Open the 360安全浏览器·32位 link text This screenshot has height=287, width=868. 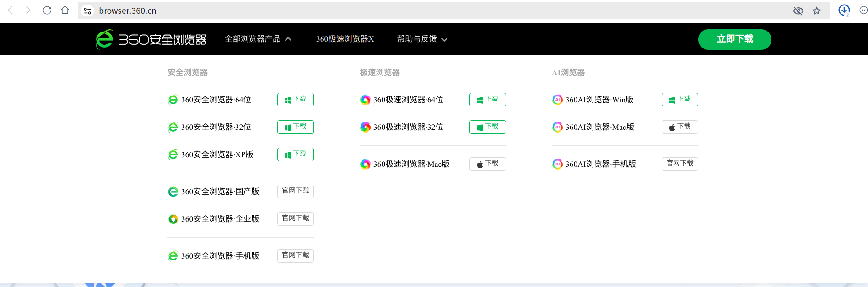tap(216, 127)
